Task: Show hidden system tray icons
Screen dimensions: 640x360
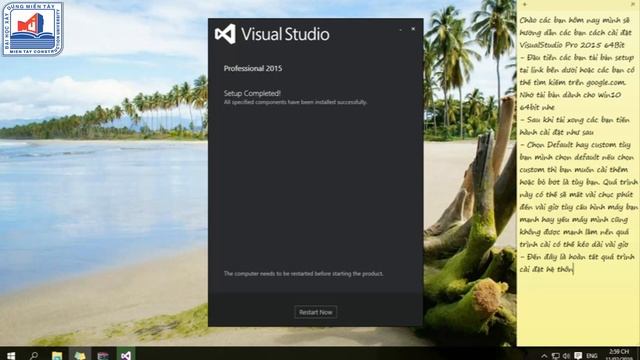Action: [544, 356]
